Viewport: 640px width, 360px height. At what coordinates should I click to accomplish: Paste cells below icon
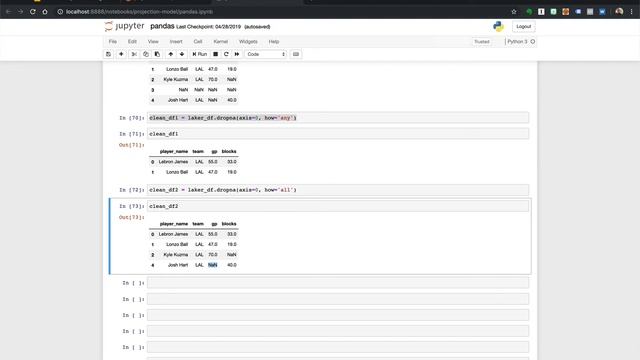(157, 54)
